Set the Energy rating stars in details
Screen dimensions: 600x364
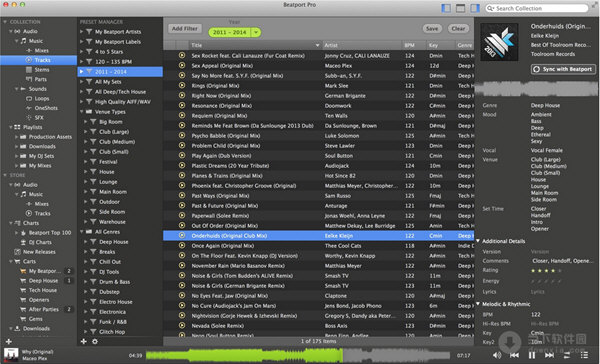(x=546, y=281)
